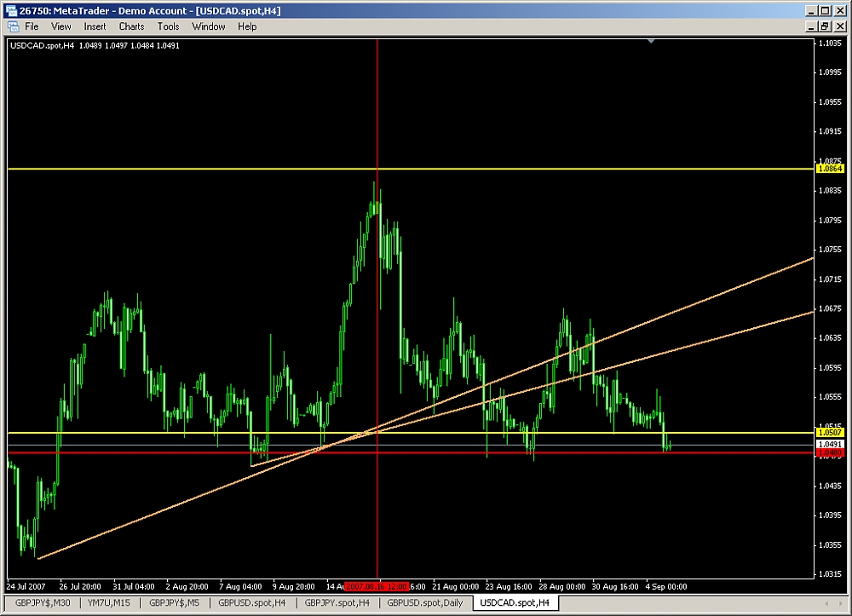Image resolution: width=852 pixels, height=616 pixels.
Task: Close the MetaTrader main window
Action: pyautogui.click(x=839, y=11)
